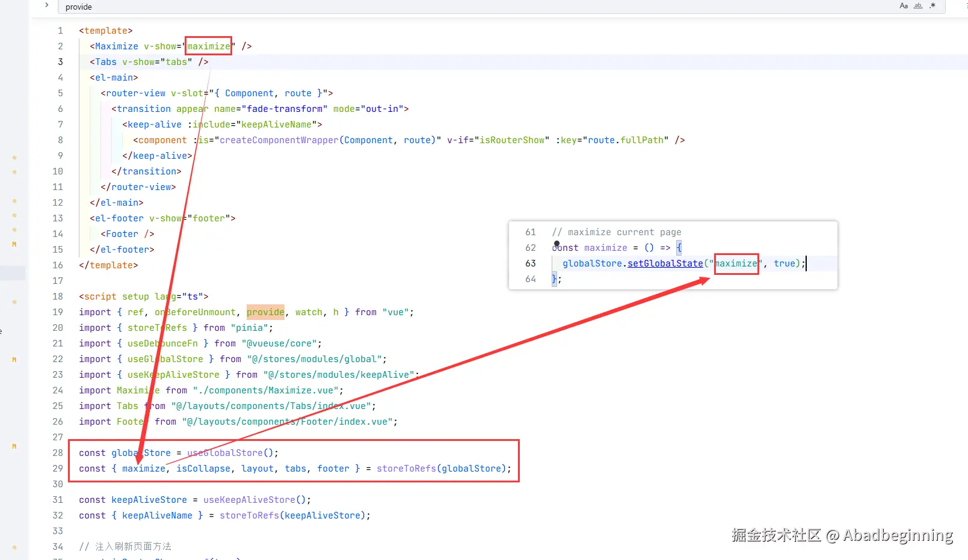Click the <Footer /> component tag
This screenshot has height=560, width=968.
[128, 234]
